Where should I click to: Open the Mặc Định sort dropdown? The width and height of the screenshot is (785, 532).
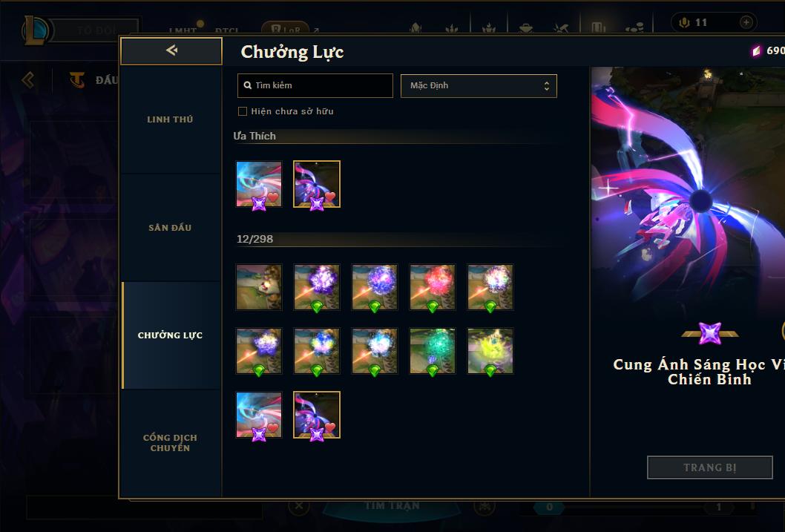click(x=479, y=85)
